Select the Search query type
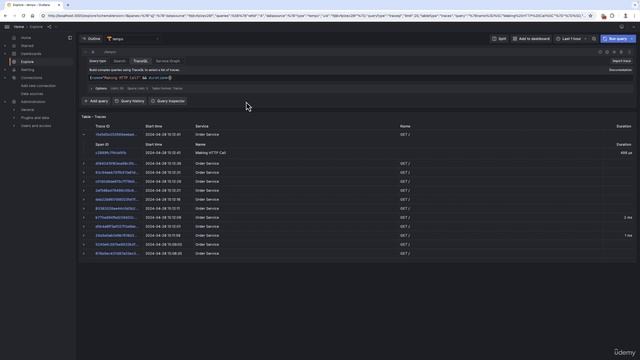Viewport: 640px width, 360px height. pyautogui.click(x=120, y=61)
